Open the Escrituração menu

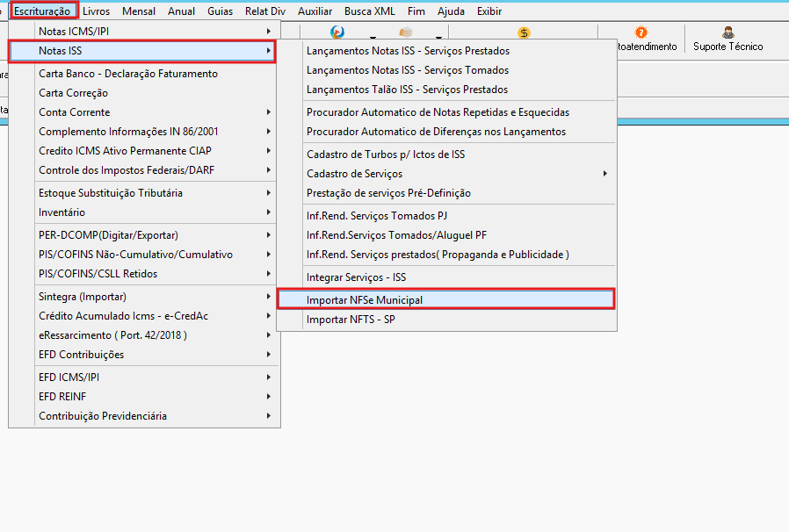click(x=42, y=11)
